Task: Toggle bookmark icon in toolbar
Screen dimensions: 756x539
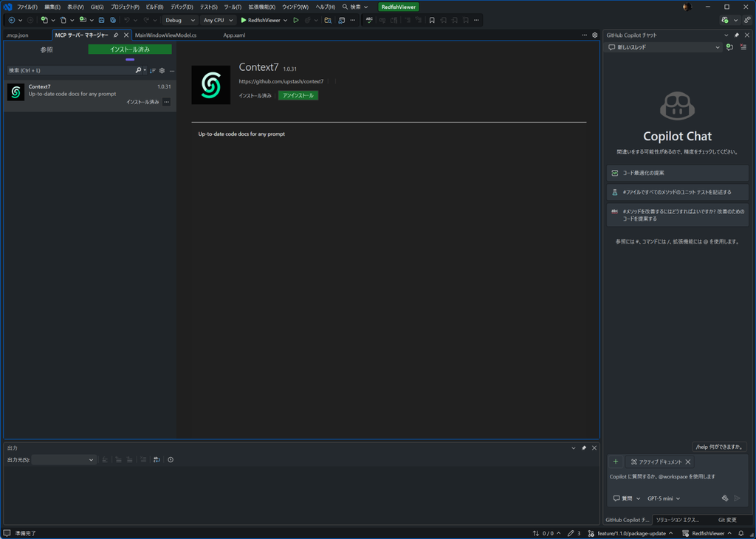Action: tap(432, 20)
